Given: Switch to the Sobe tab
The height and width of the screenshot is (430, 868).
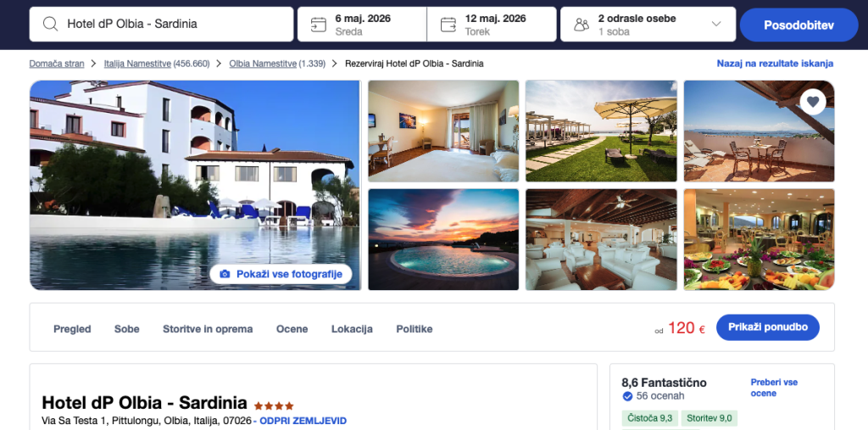Looking at the screenshot, I should 127,329.
